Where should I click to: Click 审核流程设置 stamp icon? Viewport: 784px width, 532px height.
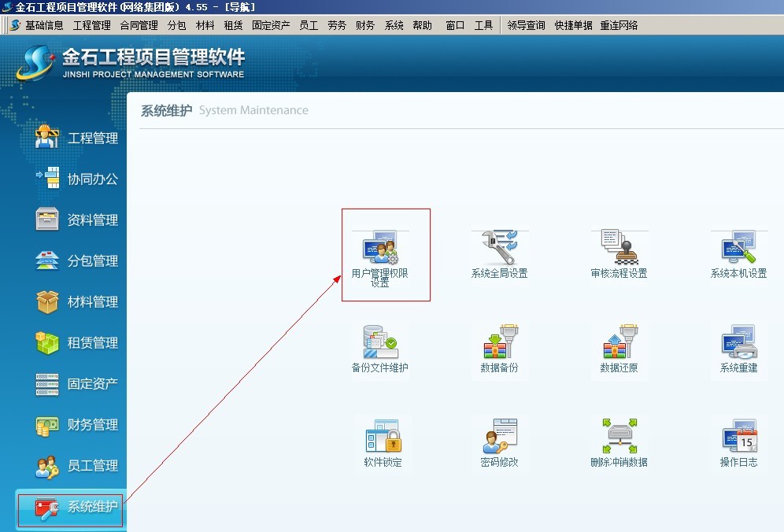coord(619,248)
